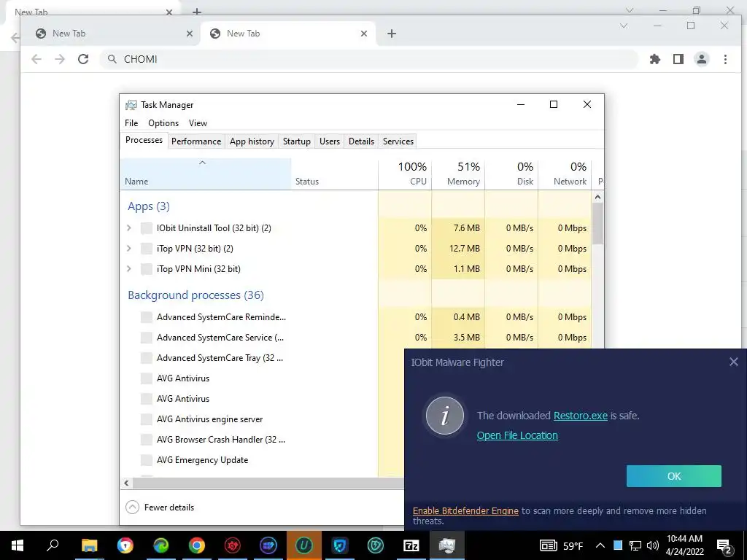Sort by Network column header

pos(565,174)
